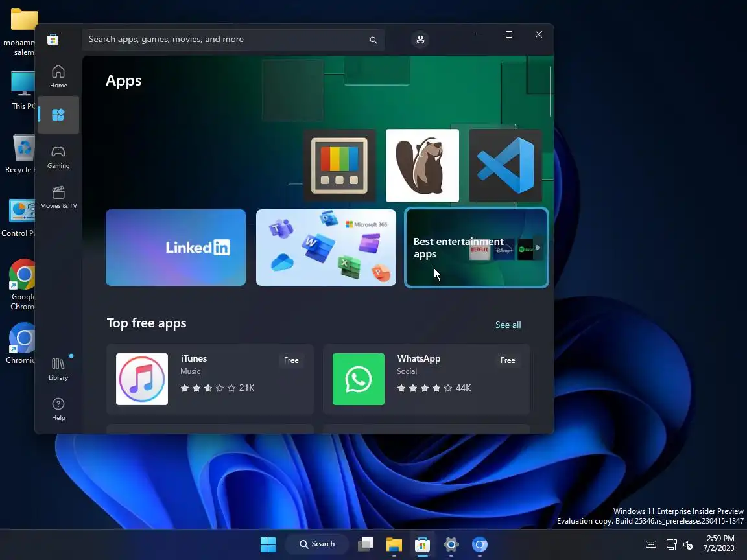Click the iTunes star rating 21K
The image size is (747, 560).
point(217,388)
